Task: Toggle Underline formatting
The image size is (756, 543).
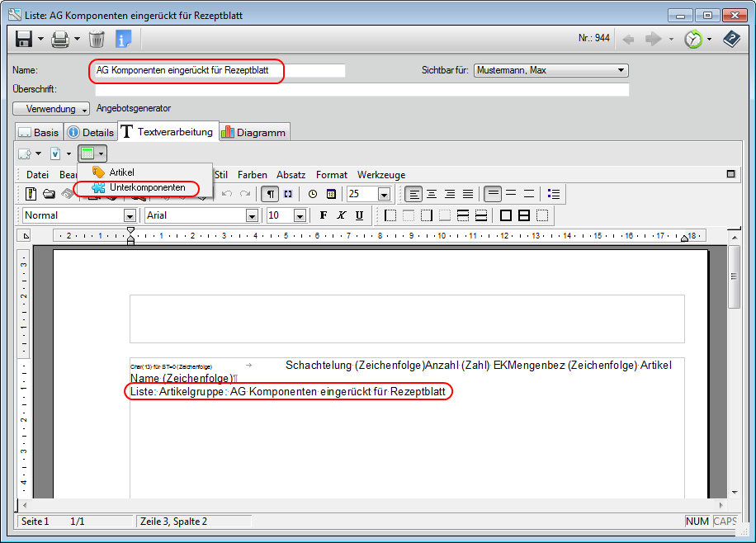Action: tap(359, 215)
